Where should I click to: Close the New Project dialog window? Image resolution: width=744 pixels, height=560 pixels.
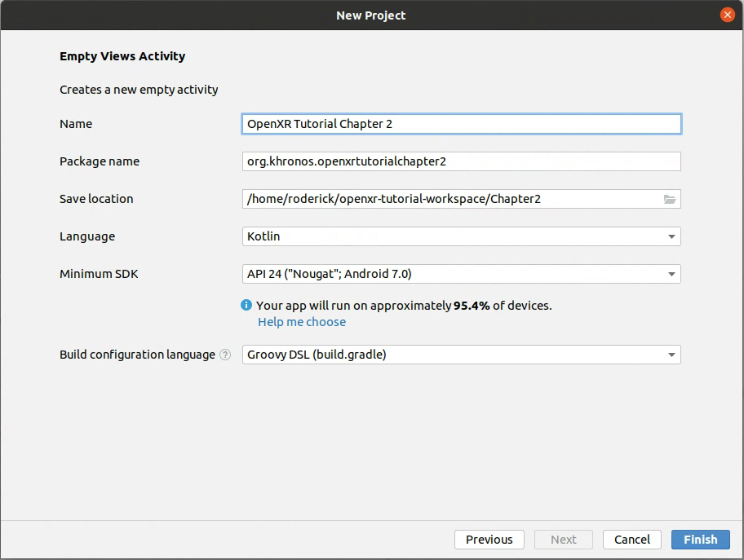(x=727, y=15)
